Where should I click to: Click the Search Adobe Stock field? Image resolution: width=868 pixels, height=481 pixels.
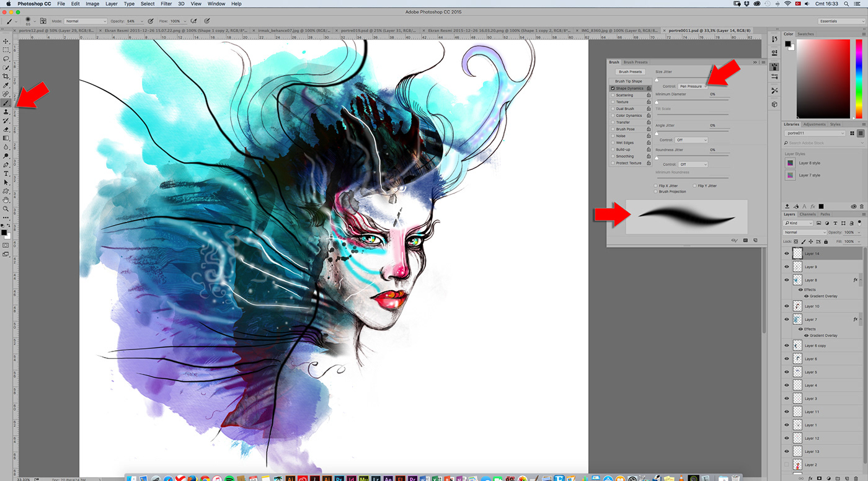(x=824, y=143)
